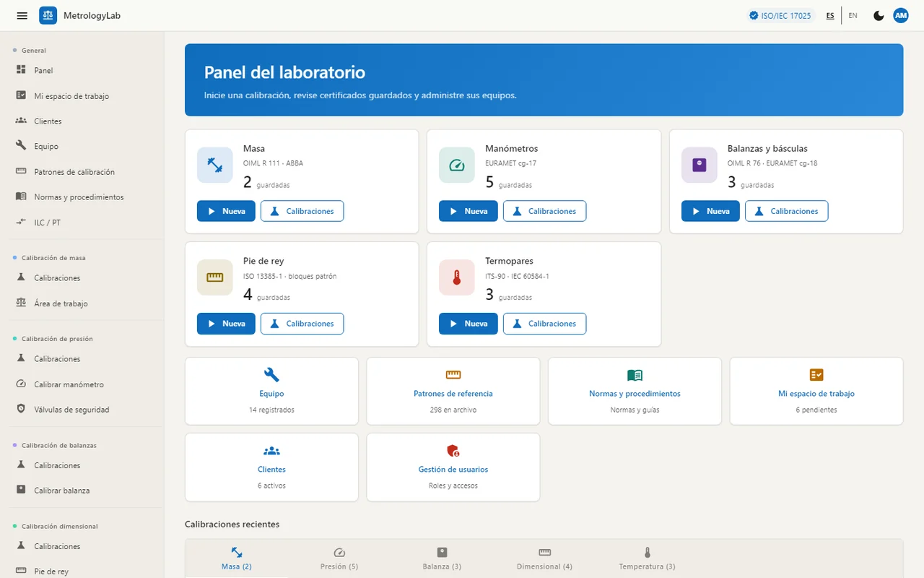The height and width of the screenshot is (578, 924).
Task: Switch to the Presión (5) tab
Action: 339,558
